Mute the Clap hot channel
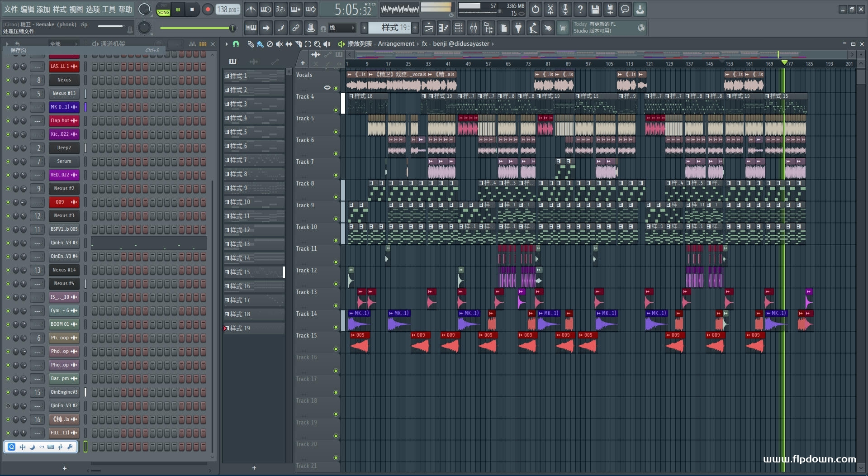 click(x=8, y=121)
